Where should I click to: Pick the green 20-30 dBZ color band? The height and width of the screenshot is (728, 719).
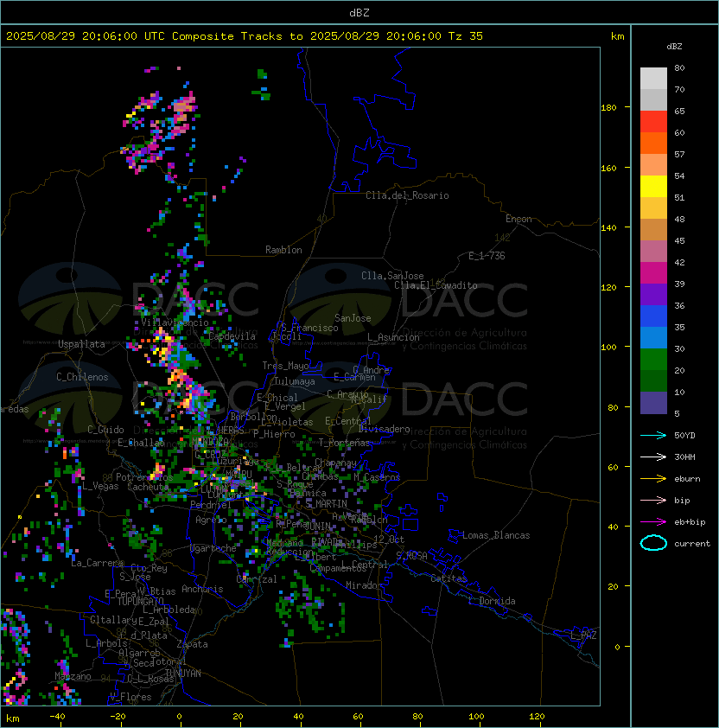tap(653, 360)
